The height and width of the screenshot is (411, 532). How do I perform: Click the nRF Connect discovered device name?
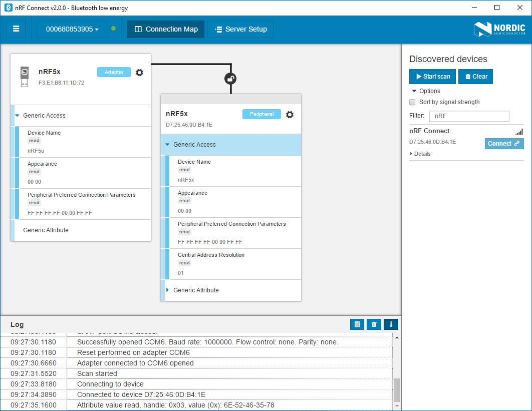click(x=429, y=131)
